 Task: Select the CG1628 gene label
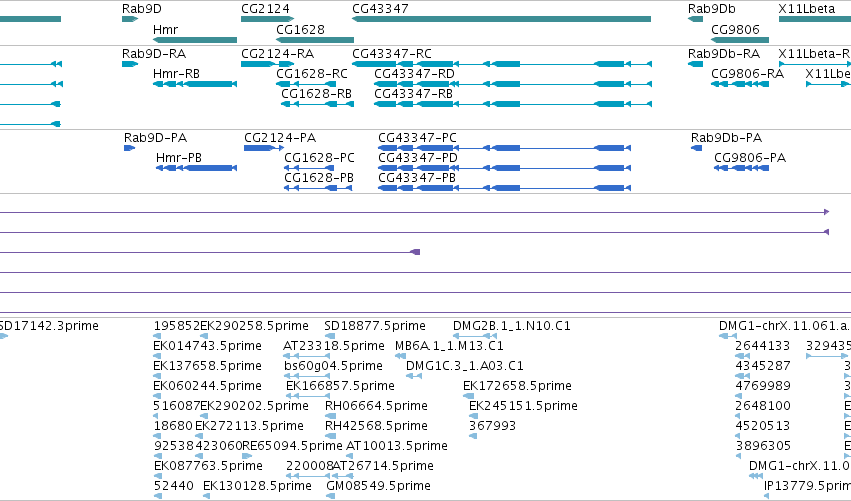click(x=300, y=29)
